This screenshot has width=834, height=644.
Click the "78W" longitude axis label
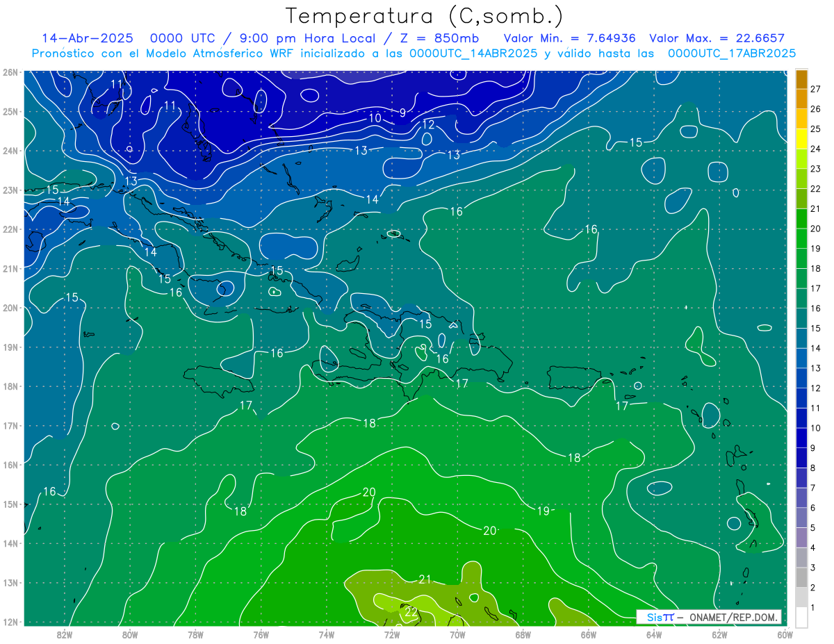tap(195, 634)
